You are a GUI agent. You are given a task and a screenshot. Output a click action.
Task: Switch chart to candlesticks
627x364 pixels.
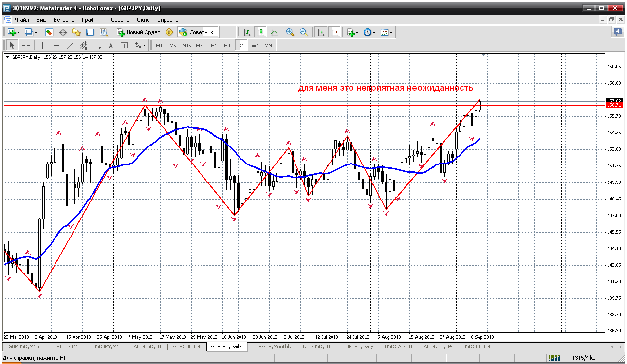[x=260, y=32]
